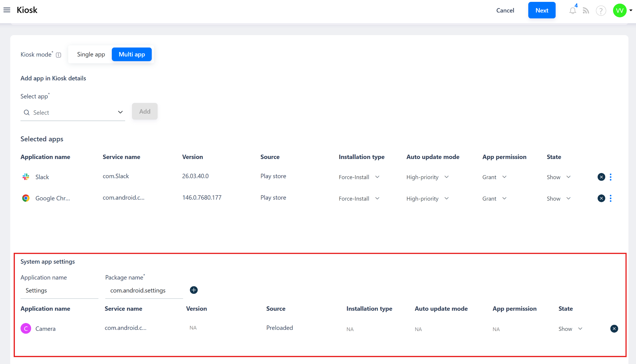This screenshot has height=364, width=636.
Task: Click the Kiosk mode info icon
Action: (x=58, y=55)
